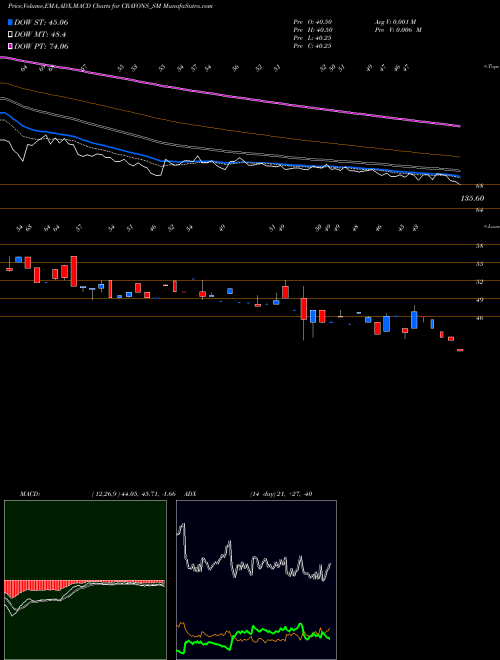Click the white DOW MT legend swatch
500x660 pixels.
[10, 35]
